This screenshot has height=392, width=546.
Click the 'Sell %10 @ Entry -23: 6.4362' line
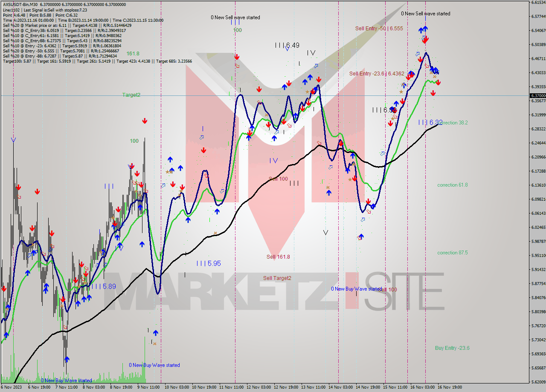coord(62,46)
